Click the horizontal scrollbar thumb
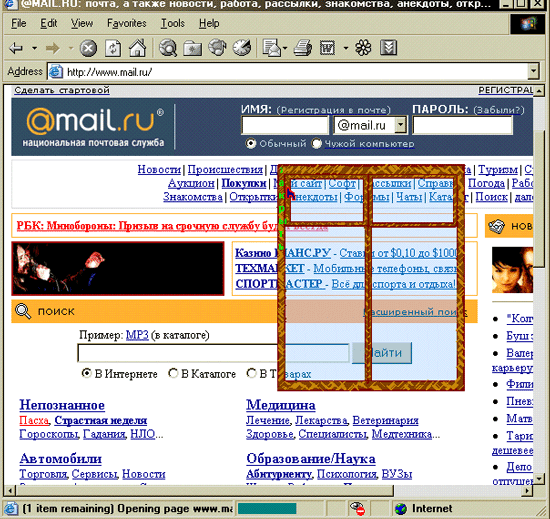The width and height of the screenshot is (550, 519). [x=205, y=490]
